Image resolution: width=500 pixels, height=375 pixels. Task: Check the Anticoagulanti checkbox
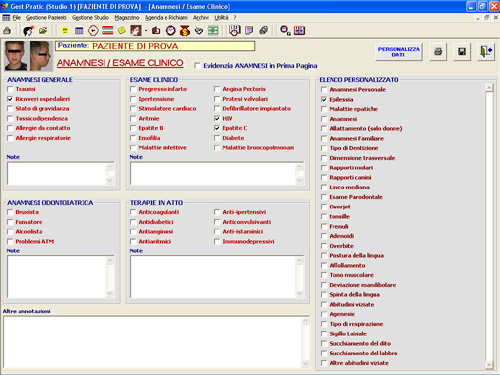tap(133, 212)
